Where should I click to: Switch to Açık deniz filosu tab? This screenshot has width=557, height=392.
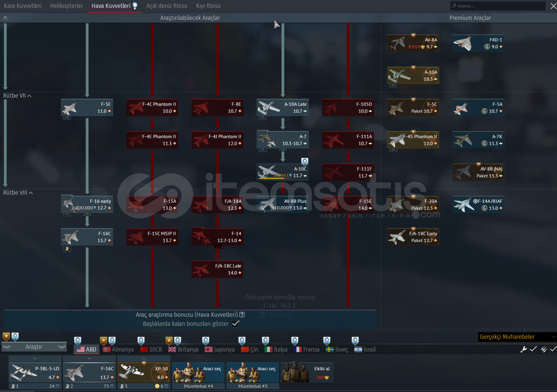[167, 6]
